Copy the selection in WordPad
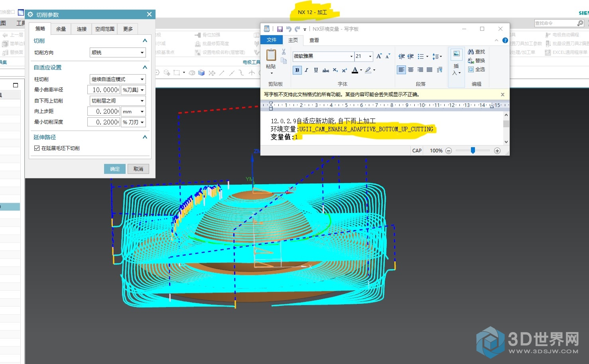 point(284,61)
